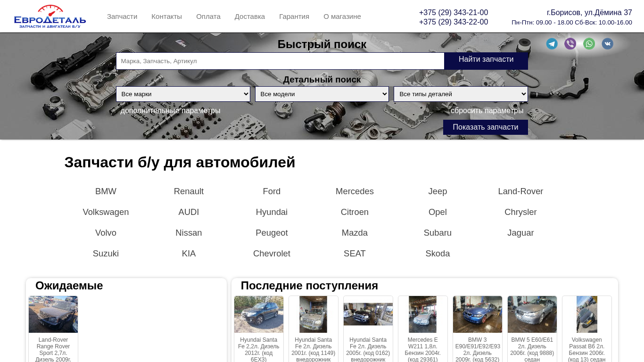Viewport: 644px width, 362px height.
Task: Open Land-Rover parts category
Action: pos(520,191)
